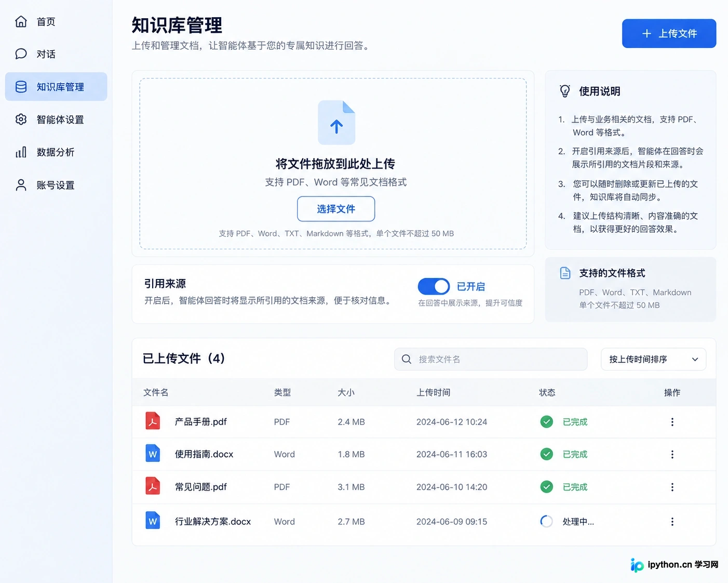The image size is (728, 583).
Task: Click the database icon for 知识库管理
Action: click(x=21, y=87)
